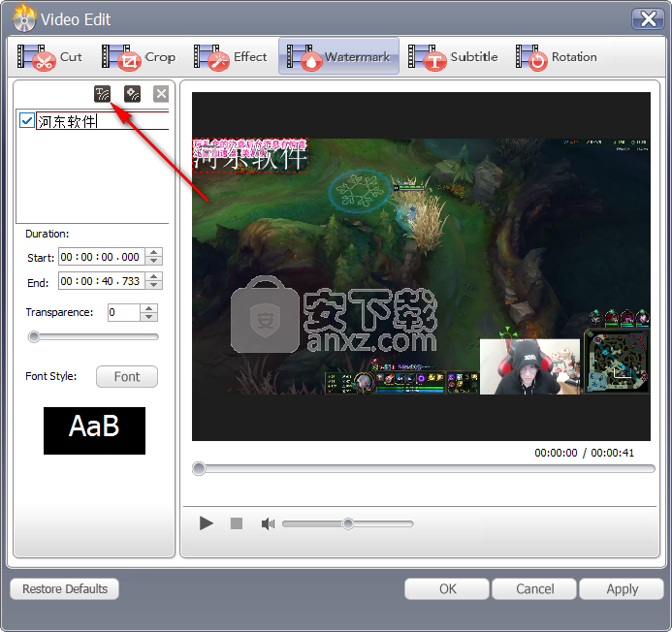
Task: Select the Watermark tab
Action: pyautogui.click(x=338, y=56)
